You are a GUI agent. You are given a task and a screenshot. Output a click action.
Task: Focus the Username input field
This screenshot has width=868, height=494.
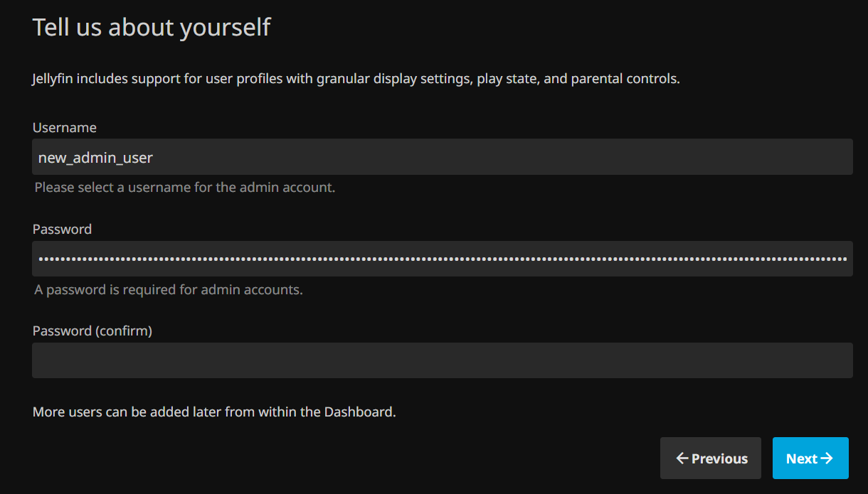(498, 157)
